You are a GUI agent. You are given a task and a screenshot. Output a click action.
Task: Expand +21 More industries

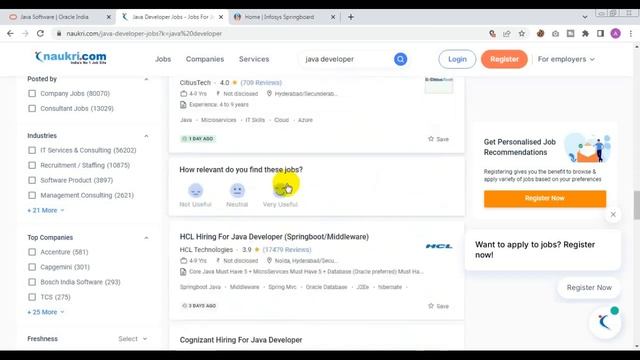pyautogui.click(x=46, y=210)
